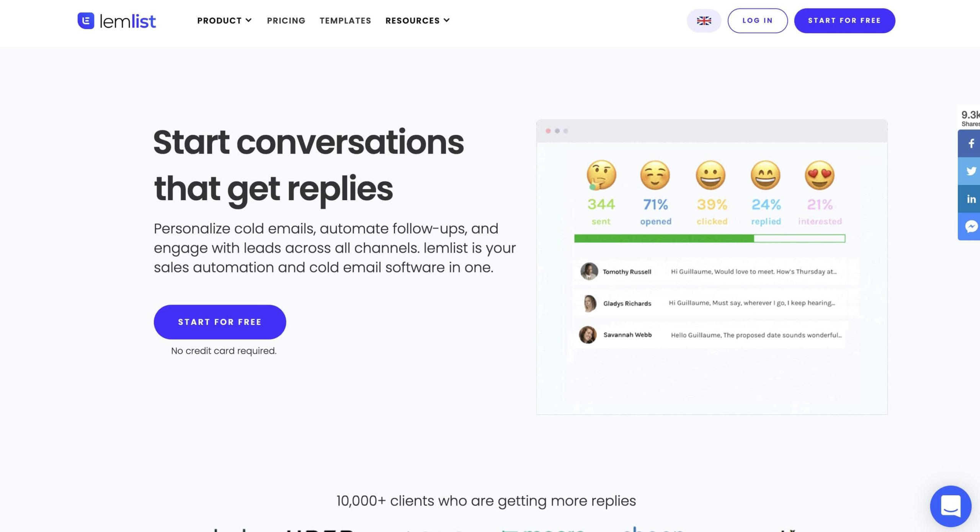Click the thinking face emoji above sent

tap(601, 175)
